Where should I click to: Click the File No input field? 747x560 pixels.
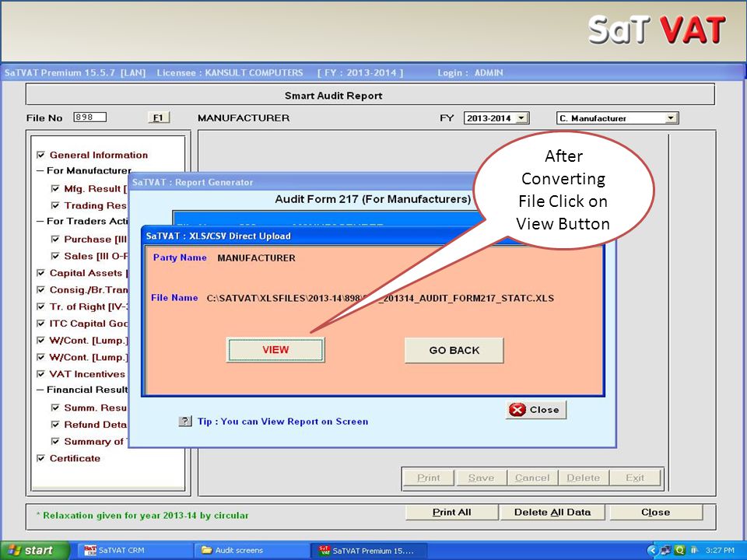click(90, 117)
